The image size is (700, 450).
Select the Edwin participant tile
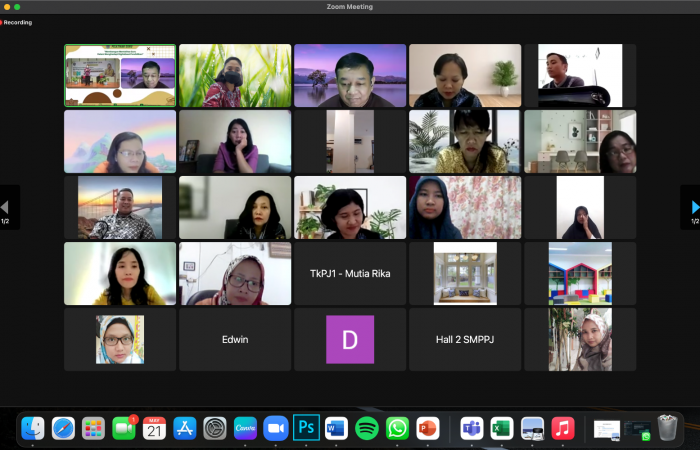235,340
